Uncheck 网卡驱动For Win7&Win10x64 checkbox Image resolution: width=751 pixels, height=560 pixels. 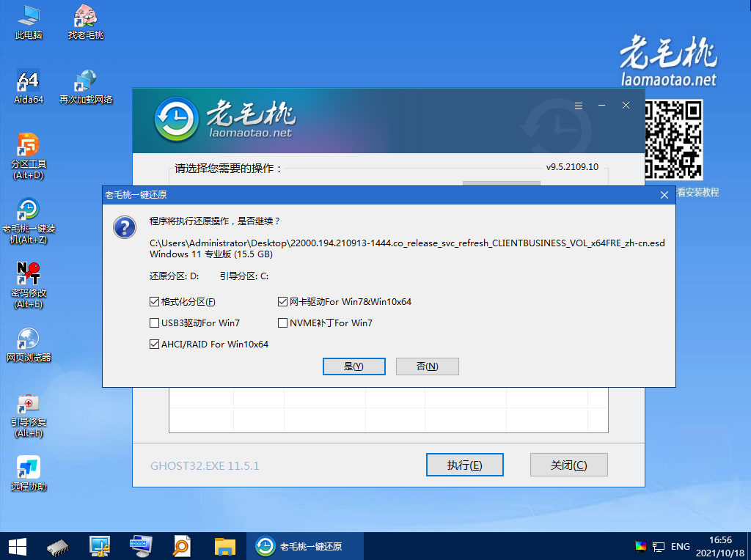282,302
